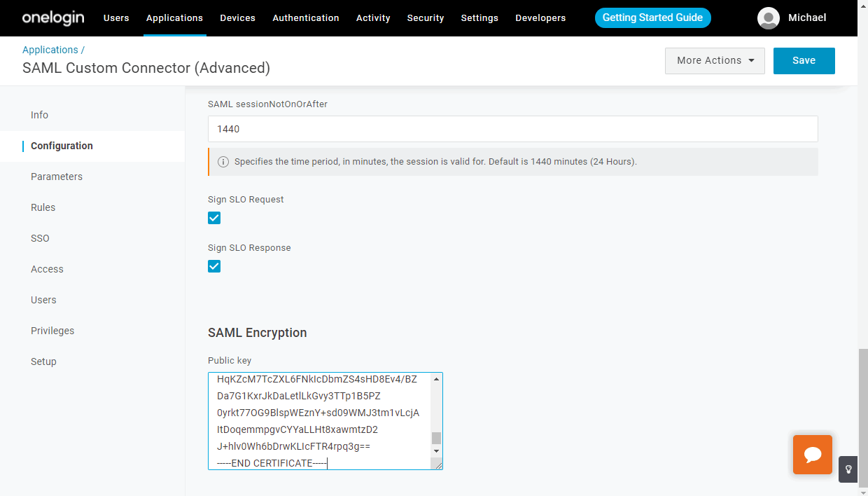Uncheck Sign SLO Request checkbox
The image size is (868, 496).
(x=214, y=218)
